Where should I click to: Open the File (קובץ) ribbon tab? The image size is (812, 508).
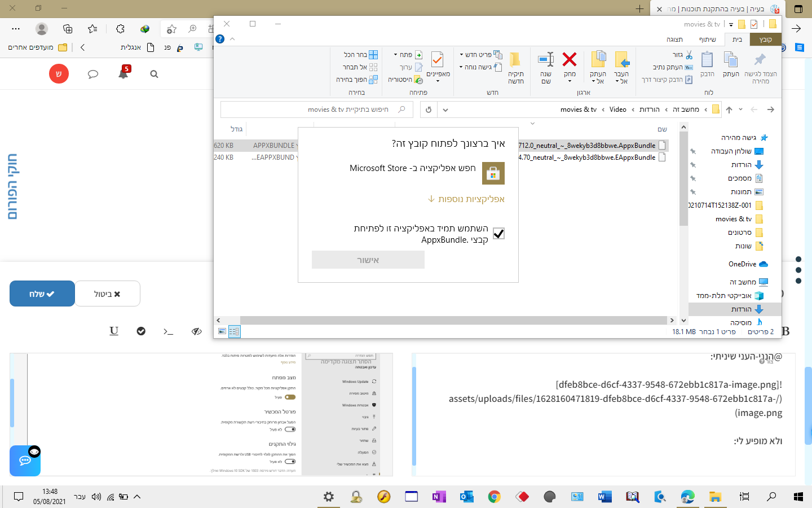[765, 40]
